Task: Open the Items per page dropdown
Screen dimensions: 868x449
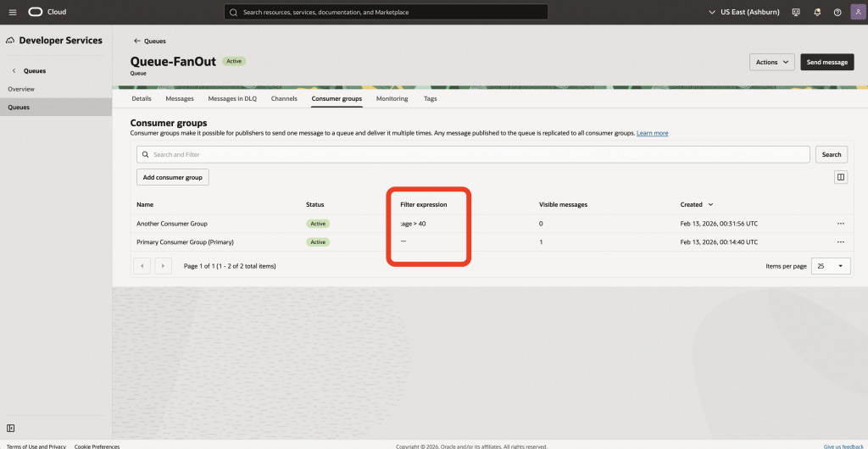Action: point(831,266)
